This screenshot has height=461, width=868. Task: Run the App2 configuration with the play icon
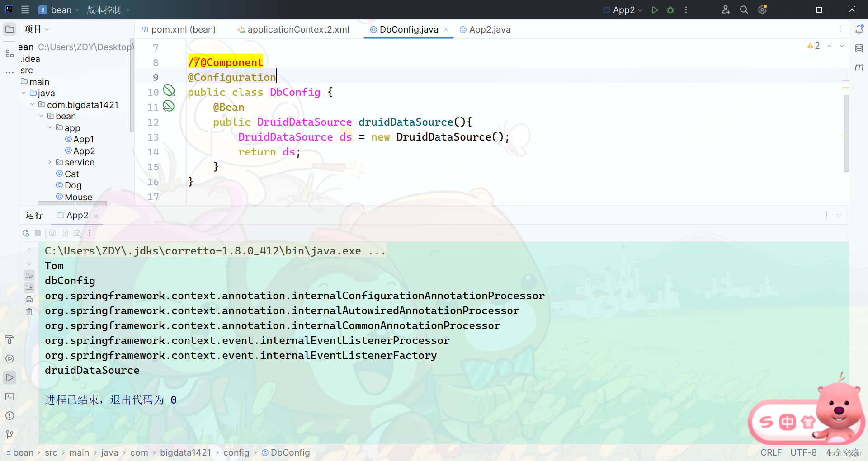click(655, 9)
